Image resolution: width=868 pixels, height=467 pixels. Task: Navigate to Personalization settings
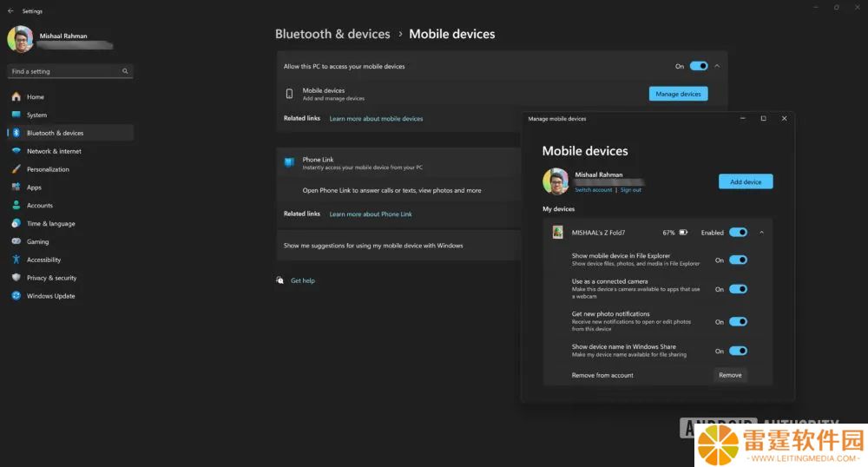70,169
